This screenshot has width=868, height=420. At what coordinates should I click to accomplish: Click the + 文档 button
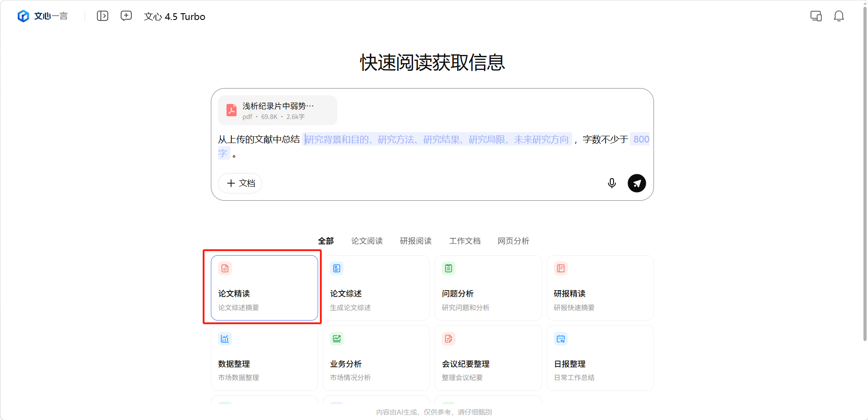240,183
